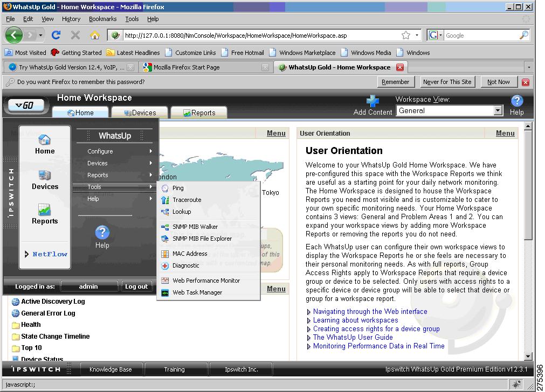Viewport: 545px width, 392px height.
Task: Open the Firefox Bookmarks menu
Action: [x=102, y=19]
